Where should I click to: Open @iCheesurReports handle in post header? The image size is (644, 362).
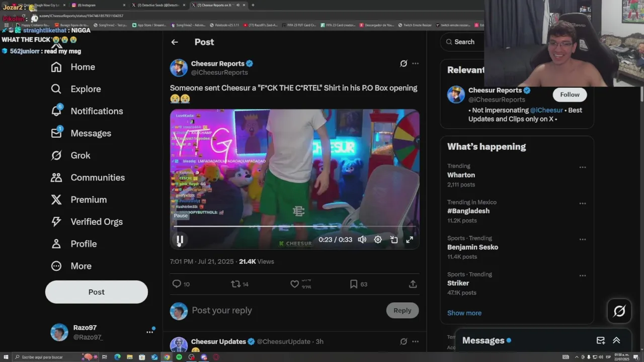pyautogui.click(x=219, y=72)
